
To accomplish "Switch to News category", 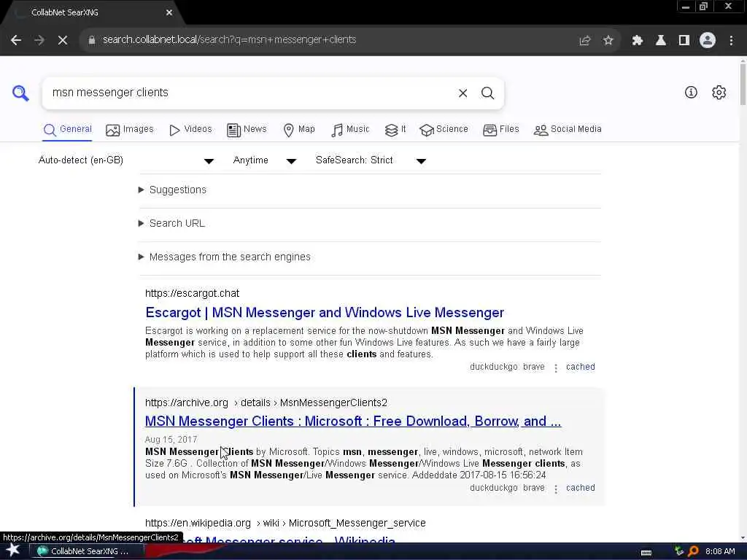I will point(247,130).
